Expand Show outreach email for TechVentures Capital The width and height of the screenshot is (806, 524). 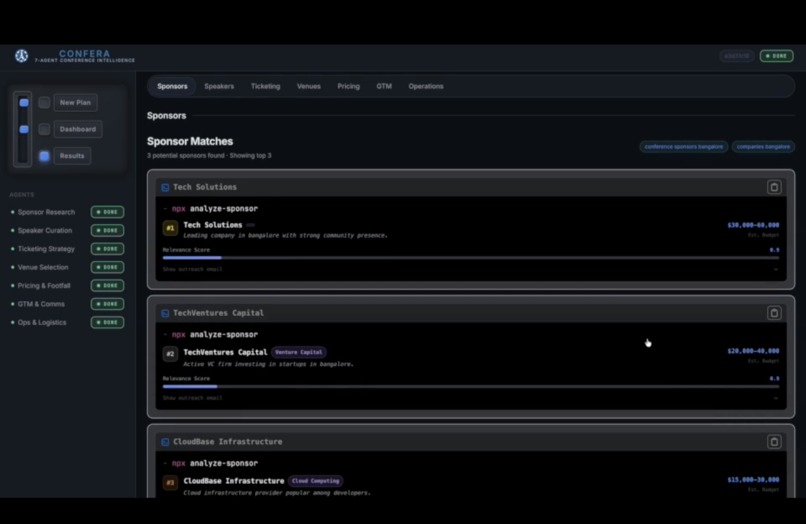(192, 397)
